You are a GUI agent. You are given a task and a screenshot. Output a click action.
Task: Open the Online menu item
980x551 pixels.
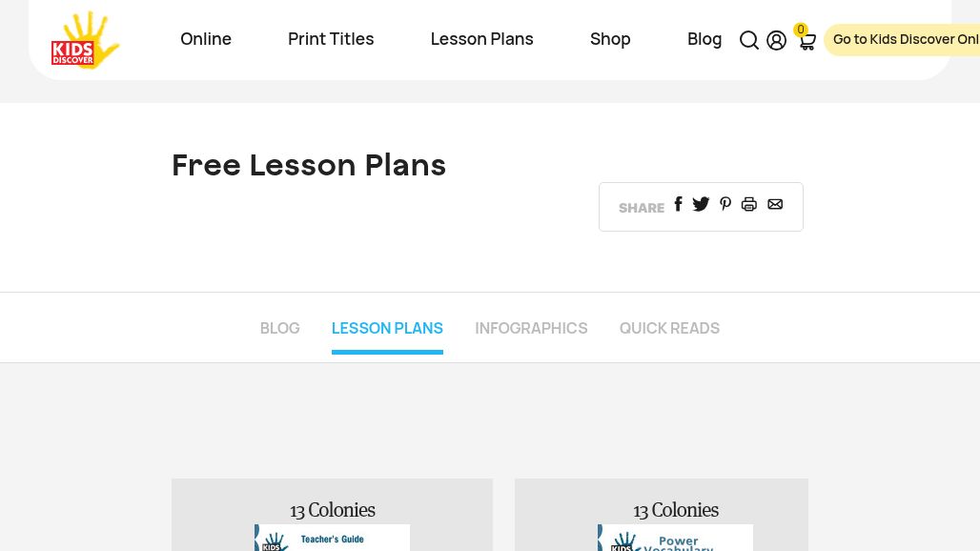click(x=206, y=39)
